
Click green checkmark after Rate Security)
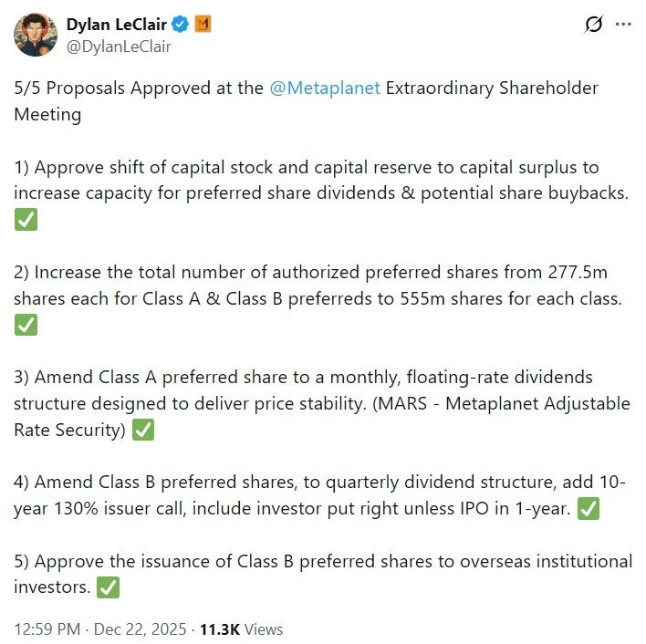pyautogui.click(x=143, y=430)
